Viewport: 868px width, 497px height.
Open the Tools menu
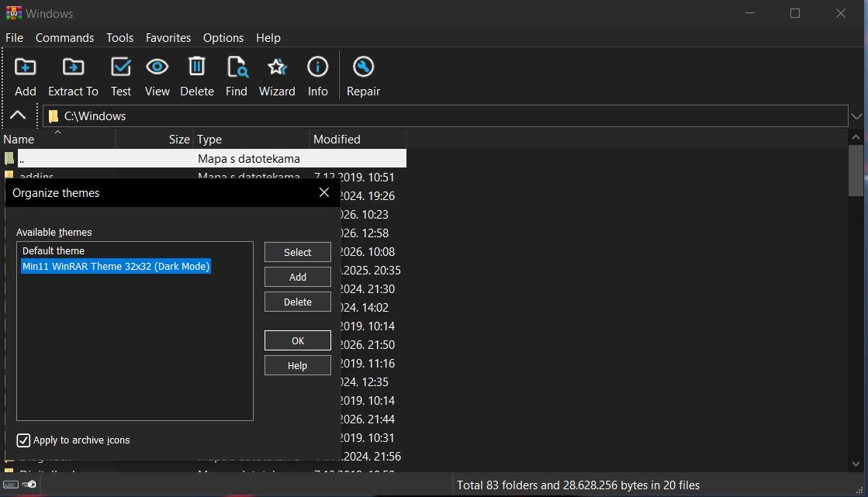tap(119, 38)
